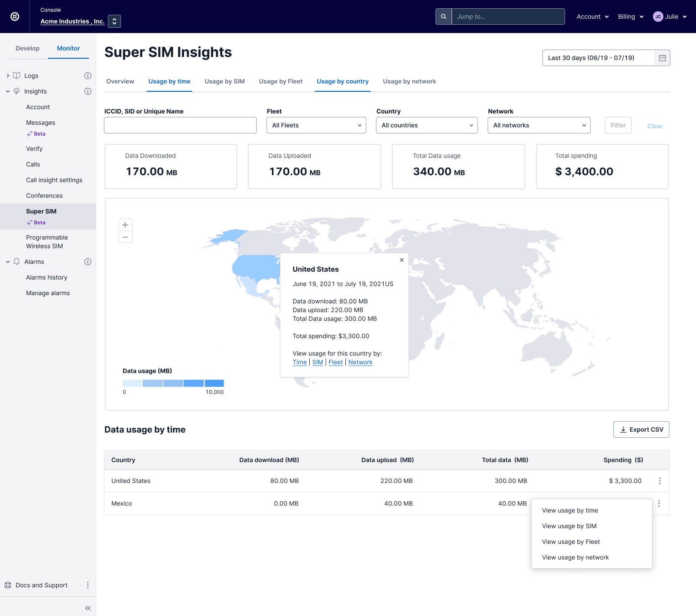Zoom in on the map

tap(125, 225)
